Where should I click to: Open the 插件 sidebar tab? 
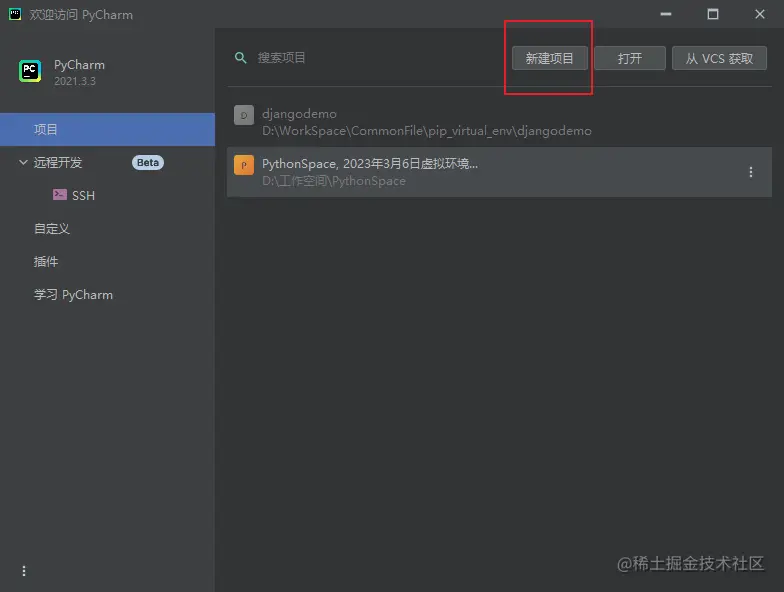tap(46, 262)
